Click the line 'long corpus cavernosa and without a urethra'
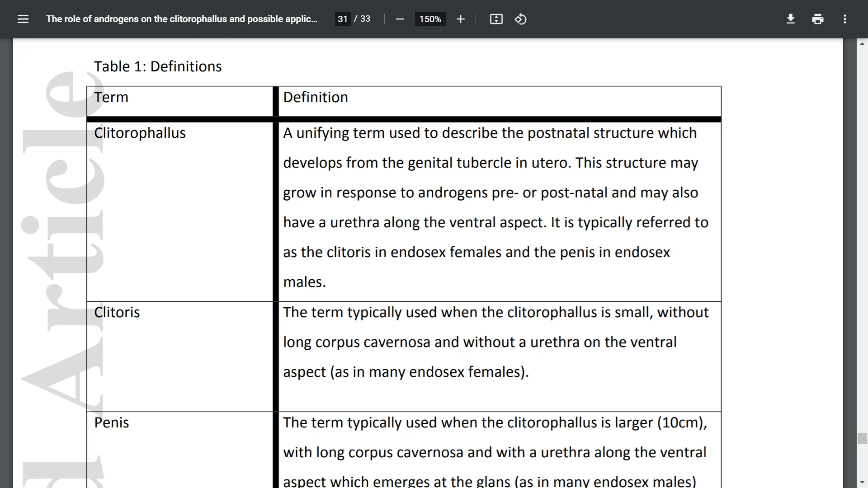This screenshot has height=488, width=868. tap(480, 342)
